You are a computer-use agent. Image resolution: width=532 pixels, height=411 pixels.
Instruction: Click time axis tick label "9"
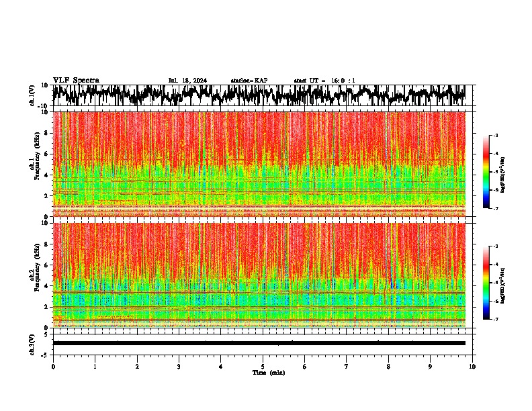pos(430,367)
